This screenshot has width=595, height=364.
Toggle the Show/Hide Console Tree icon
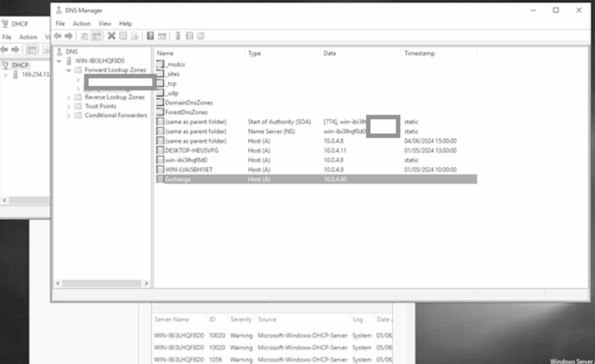point(97,36)
